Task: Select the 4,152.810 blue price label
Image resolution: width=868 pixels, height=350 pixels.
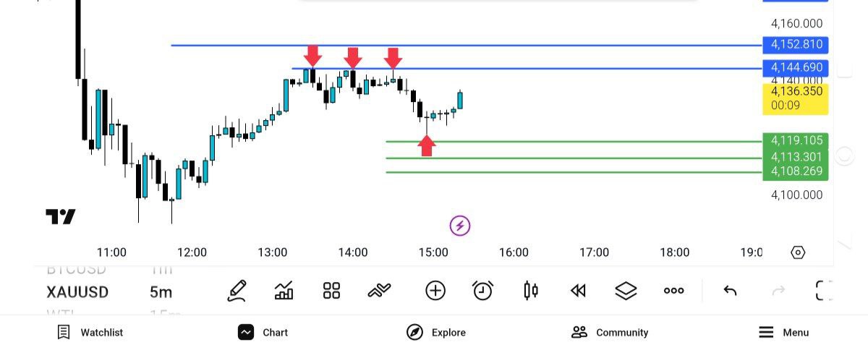Action: (796, 45)
